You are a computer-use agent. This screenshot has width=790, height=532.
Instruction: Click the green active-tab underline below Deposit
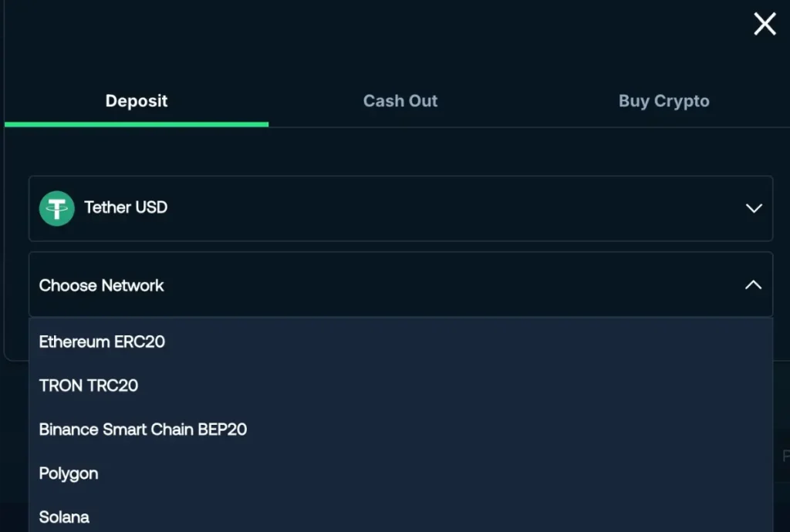point(137,124)
